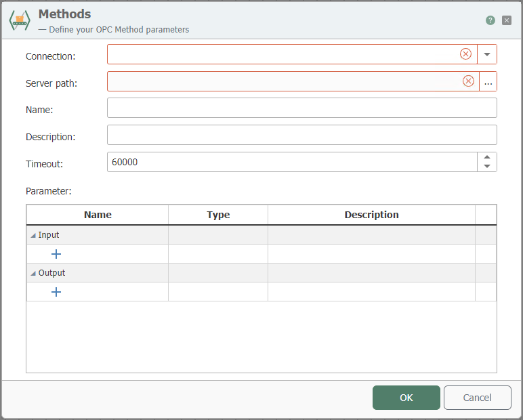Click the Description column header

pyautogui.click(x=371, y=215)
